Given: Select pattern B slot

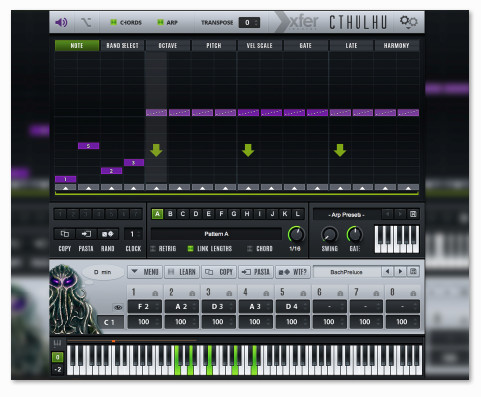Looking at the screenshot, I should 170,214.
